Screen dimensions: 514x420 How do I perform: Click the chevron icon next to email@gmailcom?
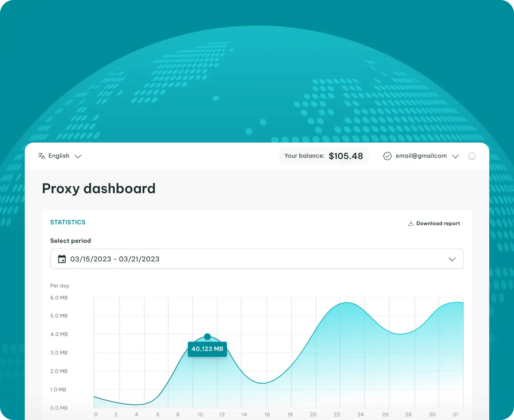click(x=456, y=156)
